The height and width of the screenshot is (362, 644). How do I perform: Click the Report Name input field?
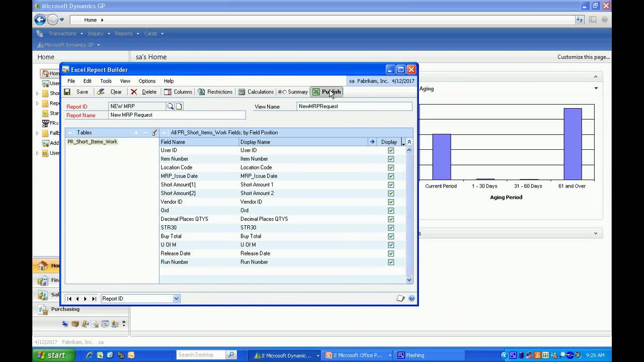[x=177, y=115]
